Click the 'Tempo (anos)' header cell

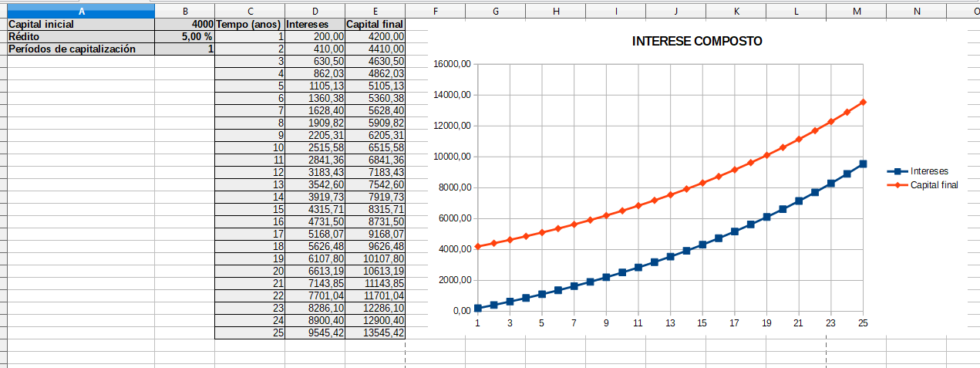pos(249,25)
